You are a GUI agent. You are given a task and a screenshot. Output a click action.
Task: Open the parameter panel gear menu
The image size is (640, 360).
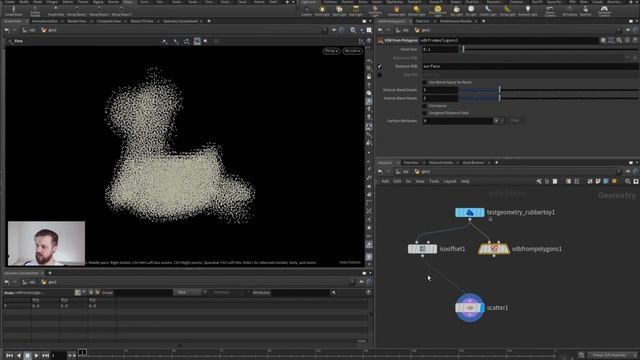(603, 40)
